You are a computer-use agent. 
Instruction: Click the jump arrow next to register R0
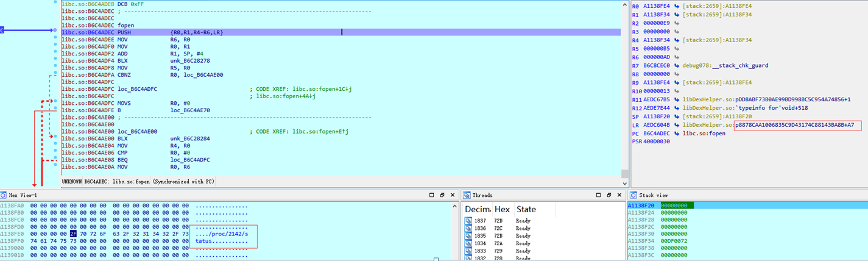[677, 6]
